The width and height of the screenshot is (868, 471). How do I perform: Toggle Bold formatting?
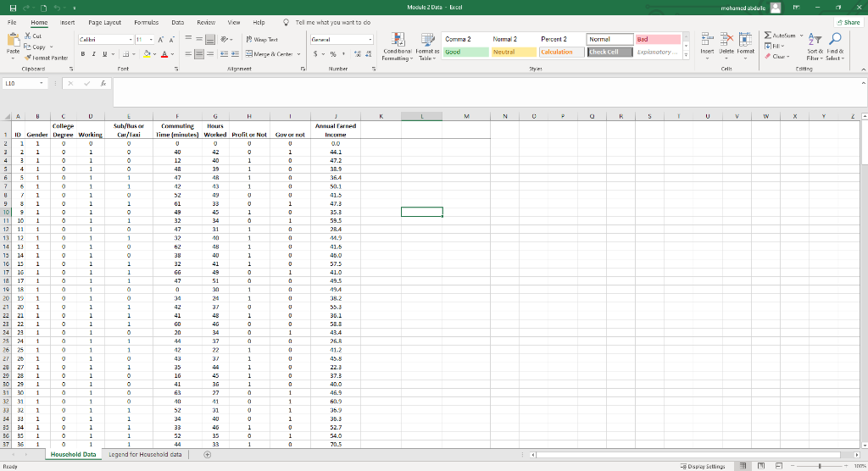click(83, 54)
